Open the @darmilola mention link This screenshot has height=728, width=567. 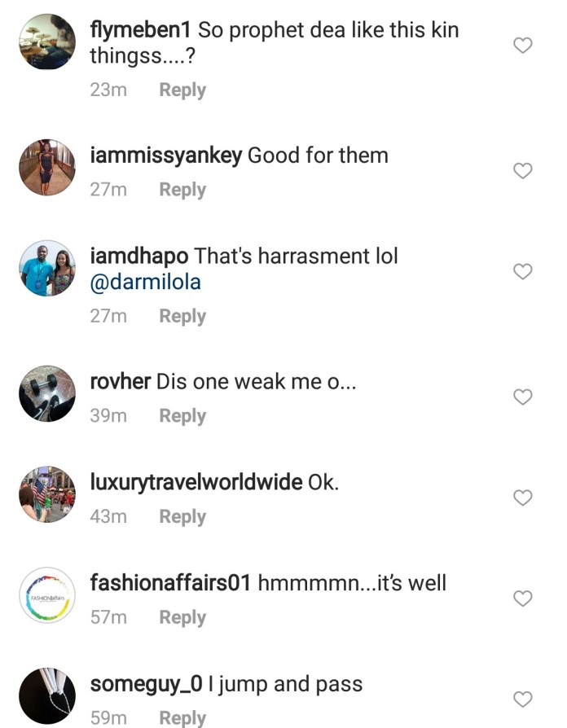[145, 282]
